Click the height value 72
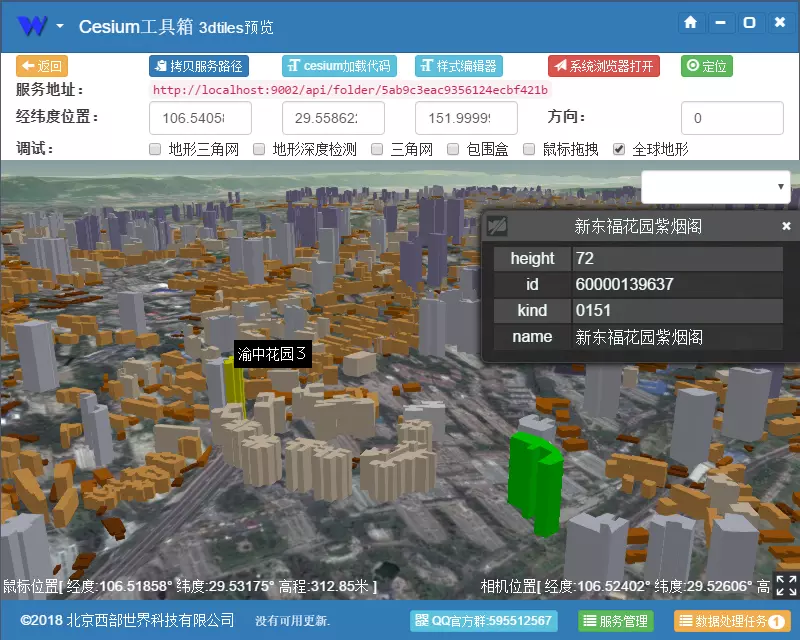The image size is (800, 640). coord(678,258)
